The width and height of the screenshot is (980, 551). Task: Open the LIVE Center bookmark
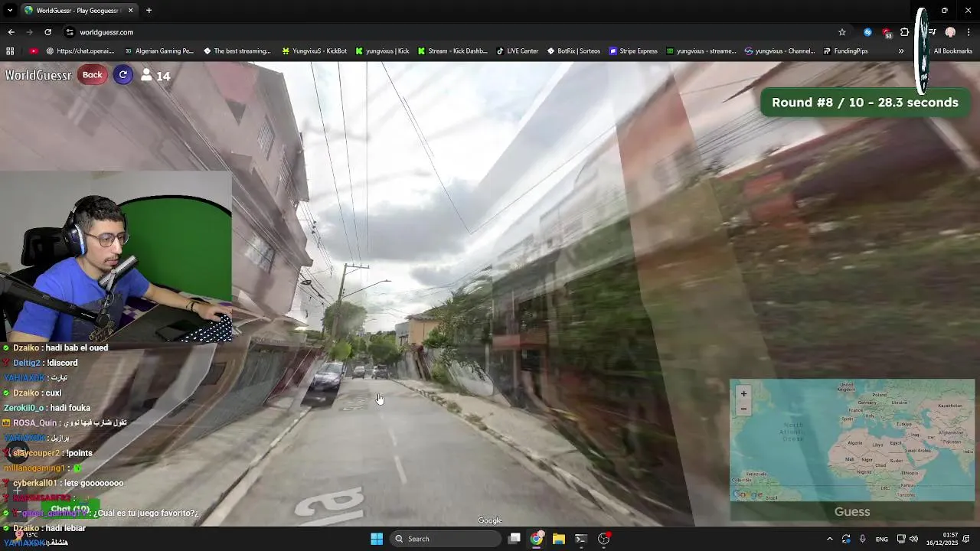(518, 51)
